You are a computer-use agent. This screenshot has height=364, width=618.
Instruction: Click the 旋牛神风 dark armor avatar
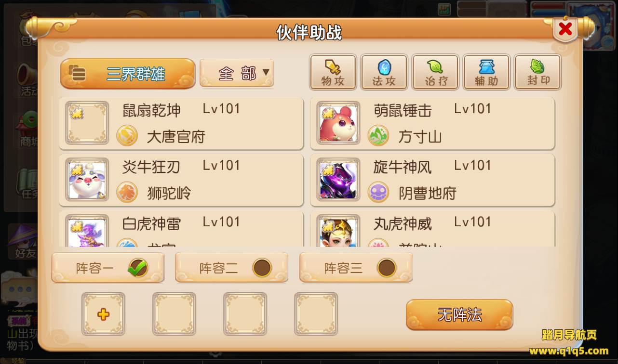click(338, 180)
